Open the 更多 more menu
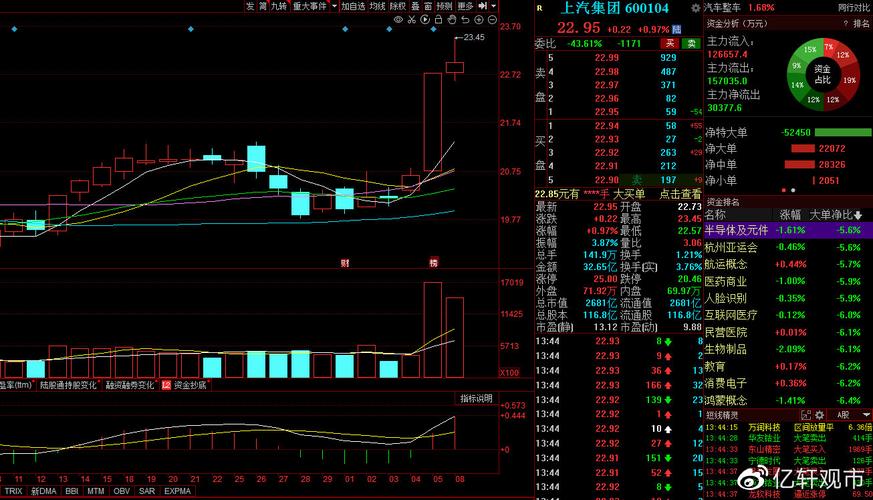 pos(465,6)
